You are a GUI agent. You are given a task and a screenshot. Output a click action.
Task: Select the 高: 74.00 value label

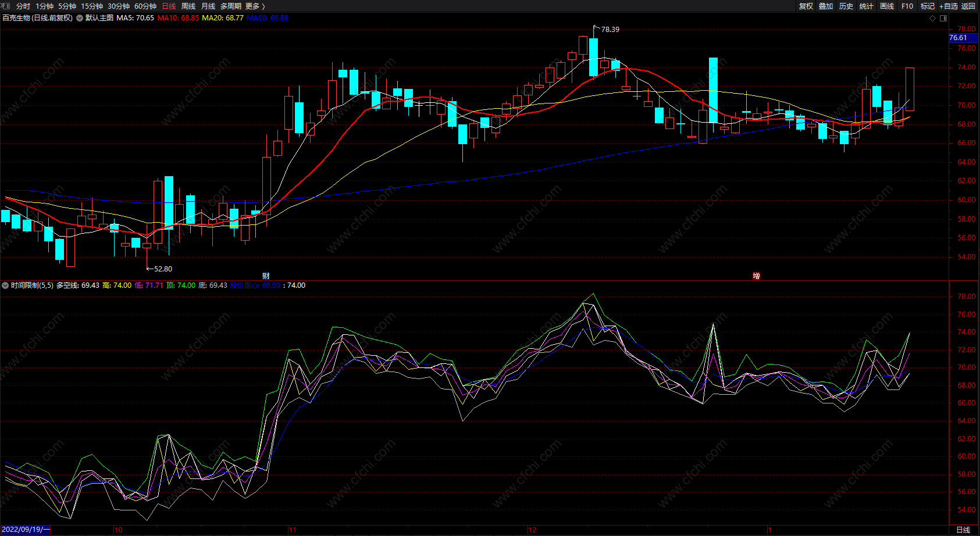pyautogui.click(x=117, y=285)
